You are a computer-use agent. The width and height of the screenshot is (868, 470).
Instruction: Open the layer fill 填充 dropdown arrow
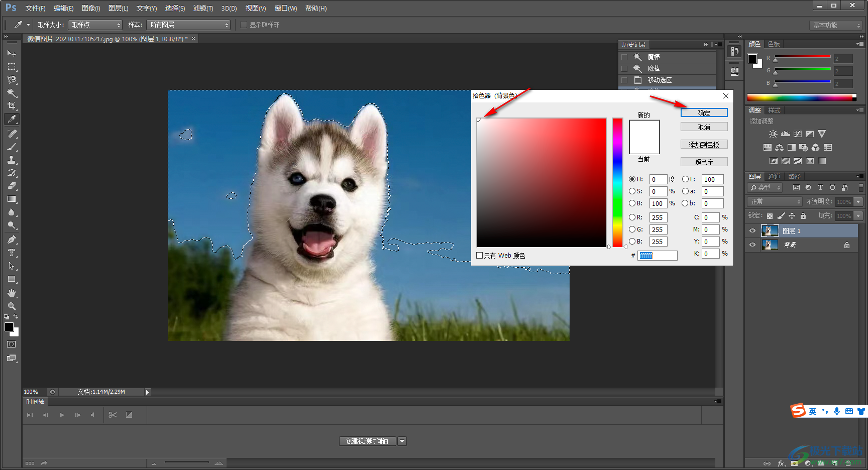pos(858,216)
